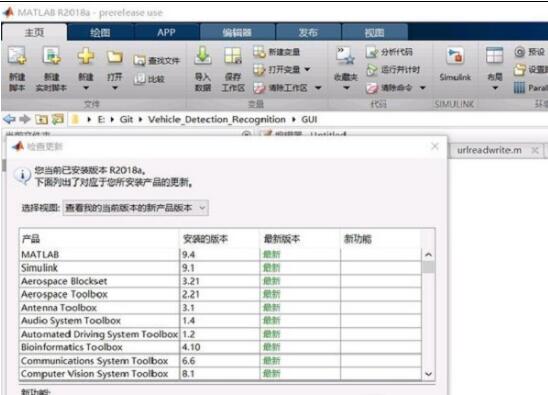The width and height of the screenshot is (548, 395).
Task: Close the update check dialog
Action: [x=435, y=146]
